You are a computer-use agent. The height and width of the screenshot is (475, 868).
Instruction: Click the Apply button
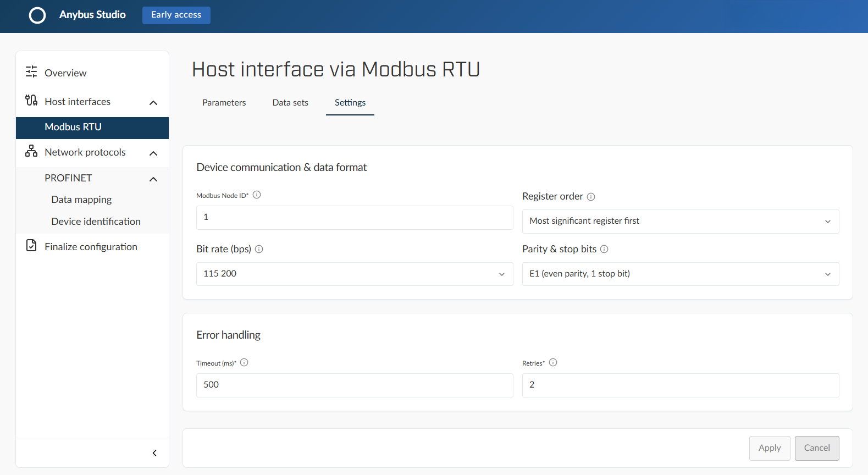tap(770, 448)
